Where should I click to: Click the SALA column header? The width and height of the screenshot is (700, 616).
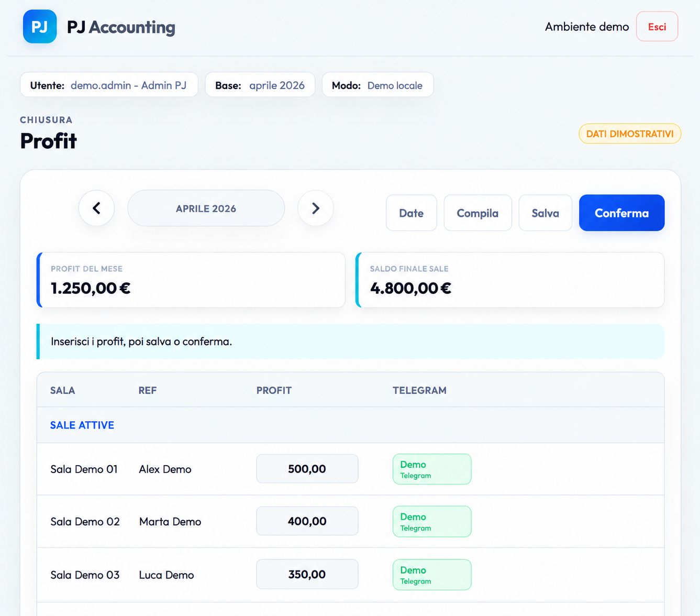(x=63, y=390)
